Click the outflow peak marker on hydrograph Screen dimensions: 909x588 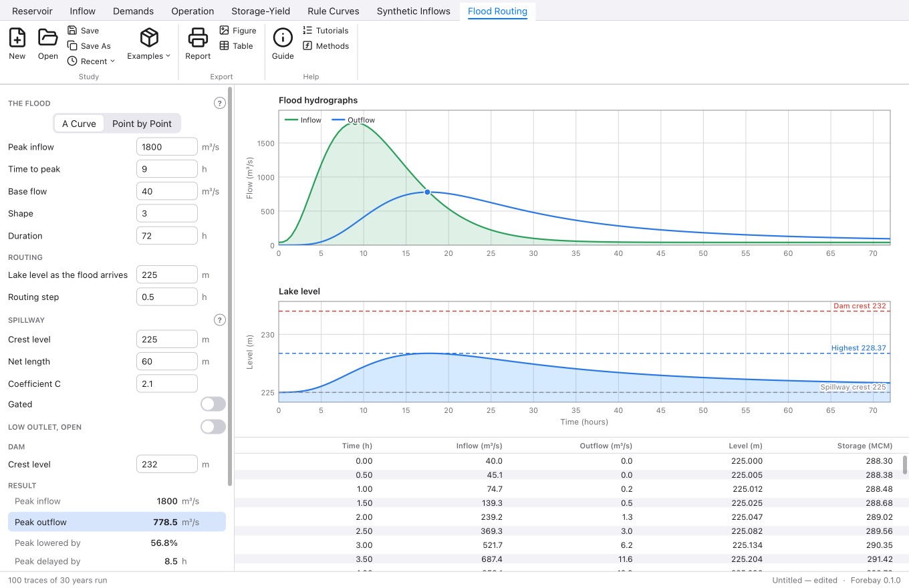427,192
